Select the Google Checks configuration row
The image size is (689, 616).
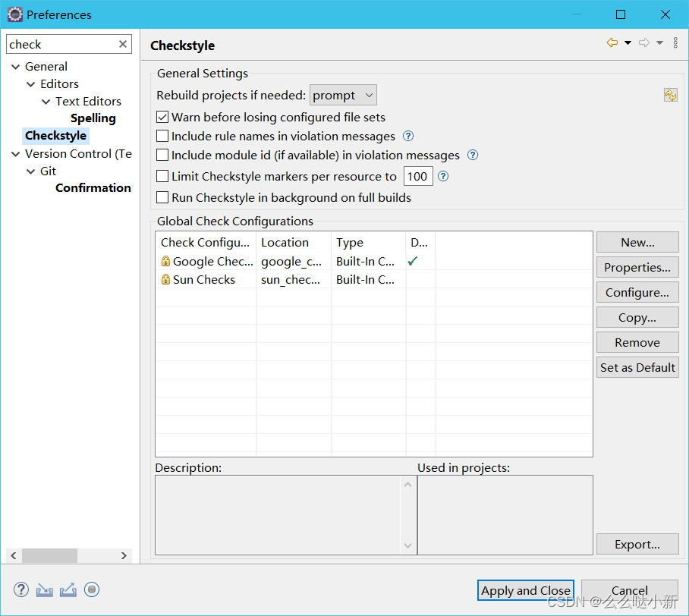[x=374, y=261]
